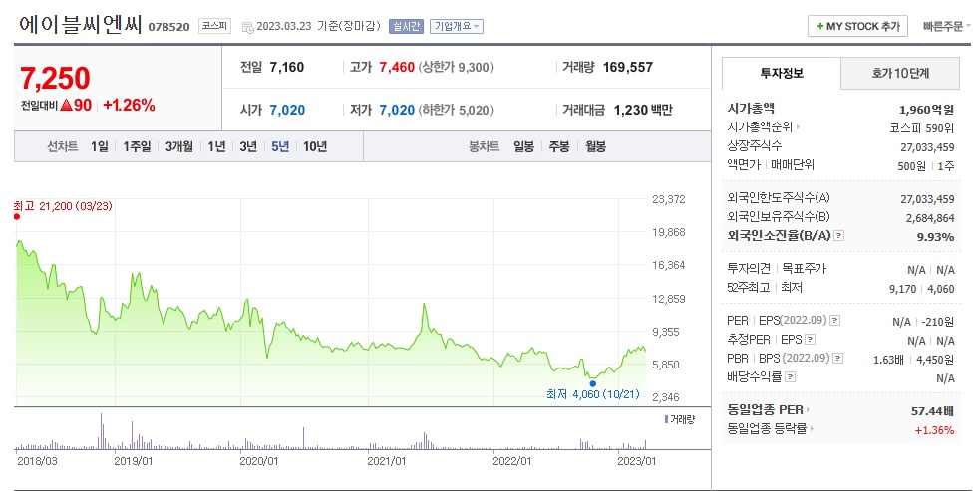The width and height of the screenshot is (980, 491).
Task: Click the 하한가 5,020 text
Action: click(457, 110)
